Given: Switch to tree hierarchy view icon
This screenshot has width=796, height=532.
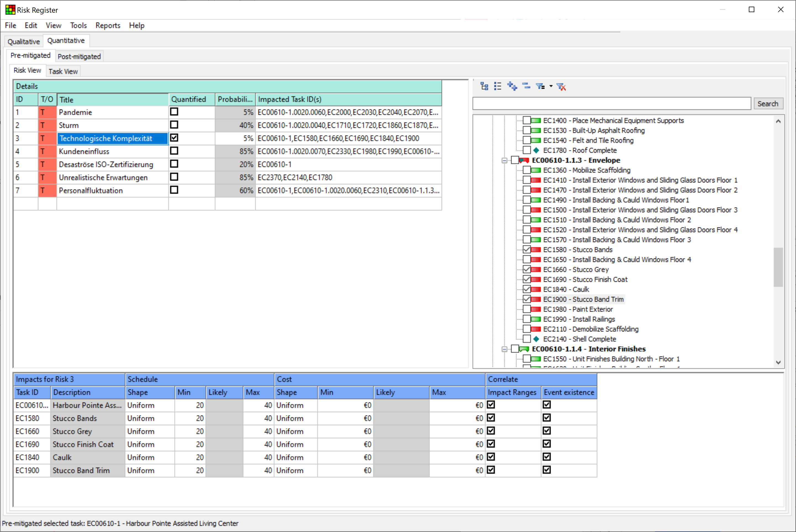Looking at the screenshot, I should click(x=484, y=87).
